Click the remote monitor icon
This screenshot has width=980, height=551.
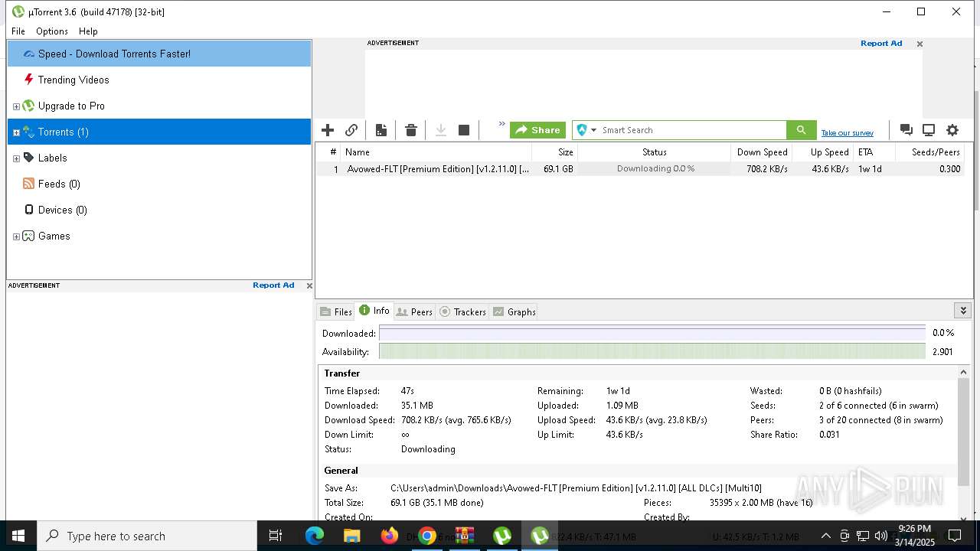tap(929, 130)
